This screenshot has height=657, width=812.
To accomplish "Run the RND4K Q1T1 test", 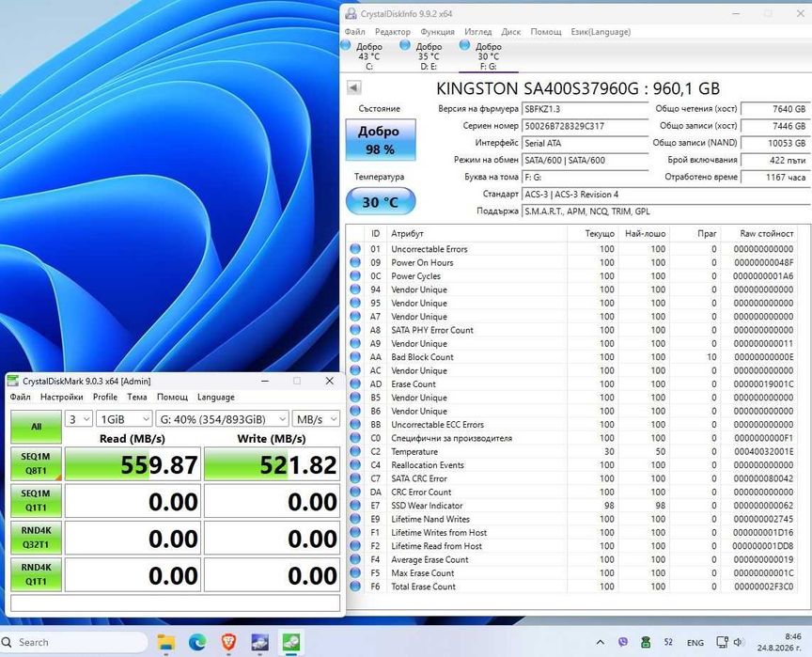I will (36, 574).
